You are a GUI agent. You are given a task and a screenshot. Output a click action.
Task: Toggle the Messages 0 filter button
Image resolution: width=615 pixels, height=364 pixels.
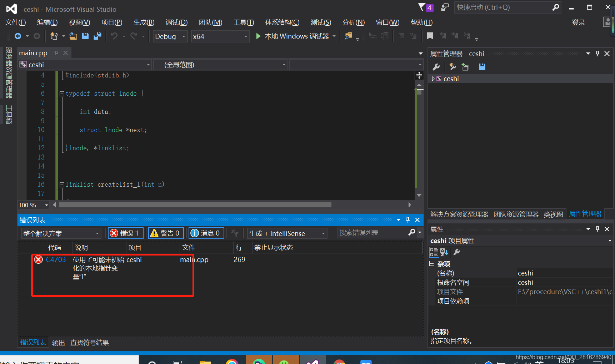(206, 233)
